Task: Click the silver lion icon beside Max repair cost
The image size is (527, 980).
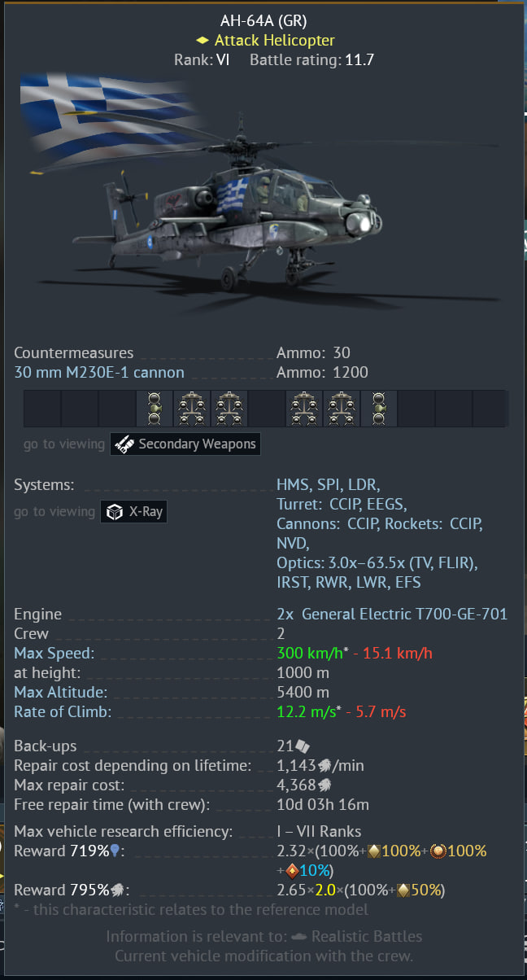Action: (324, 785)
